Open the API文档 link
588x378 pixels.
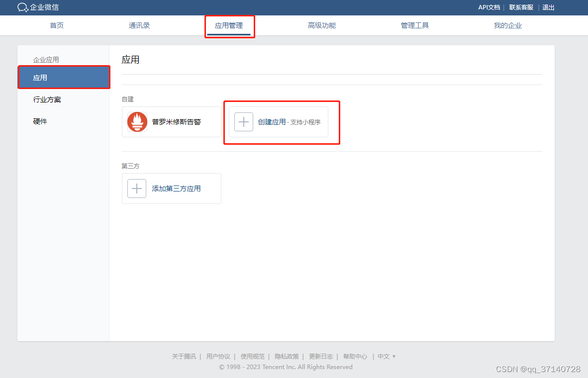pos(489,7)
